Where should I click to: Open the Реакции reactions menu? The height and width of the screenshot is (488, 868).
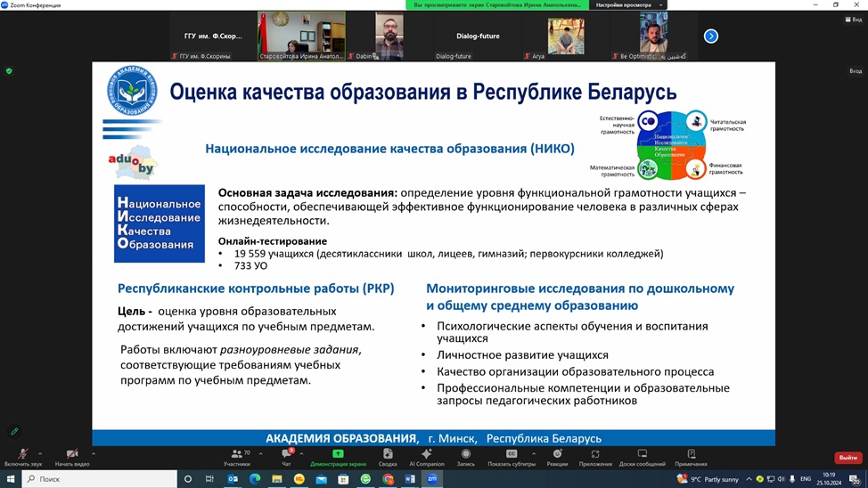pyautogui.click(x=558, y=458)
